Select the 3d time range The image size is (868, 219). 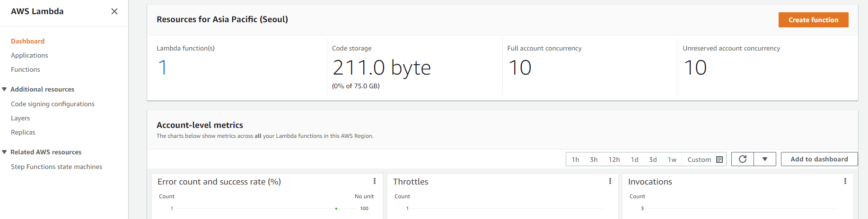coord(653,160)
